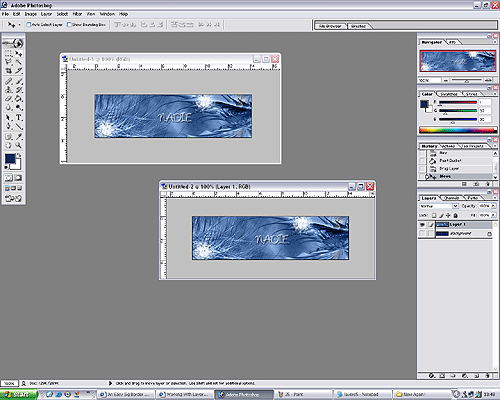Select the Zoom magnifier tool
Screen dimensions: 500x400
click(x=19, y=145)
